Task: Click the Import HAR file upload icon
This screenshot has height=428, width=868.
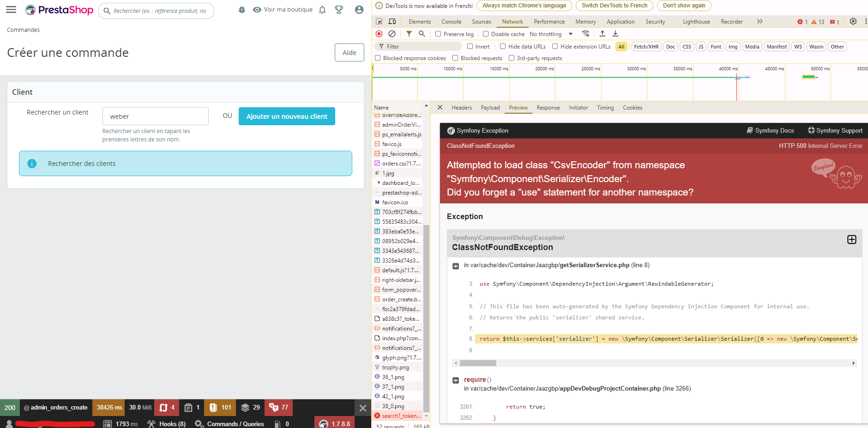Action: tap(603, 34)
